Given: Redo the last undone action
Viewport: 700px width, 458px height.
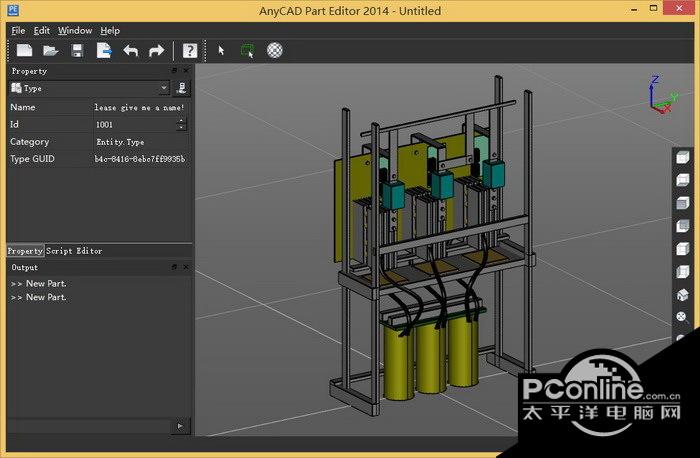Looking at the screenshot, I should [x=156, y=50].
